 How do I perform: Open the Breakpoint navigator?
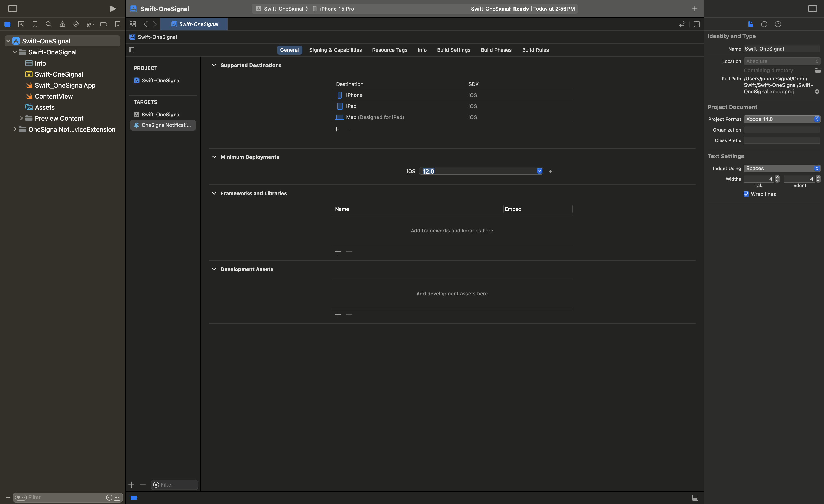(x=104, y=24)
